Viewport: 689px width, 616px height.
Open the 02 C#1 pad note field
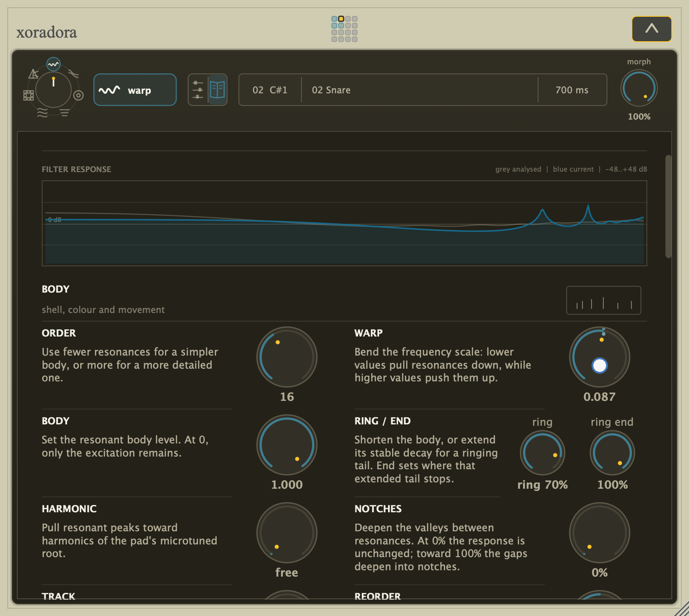[270, 90]
